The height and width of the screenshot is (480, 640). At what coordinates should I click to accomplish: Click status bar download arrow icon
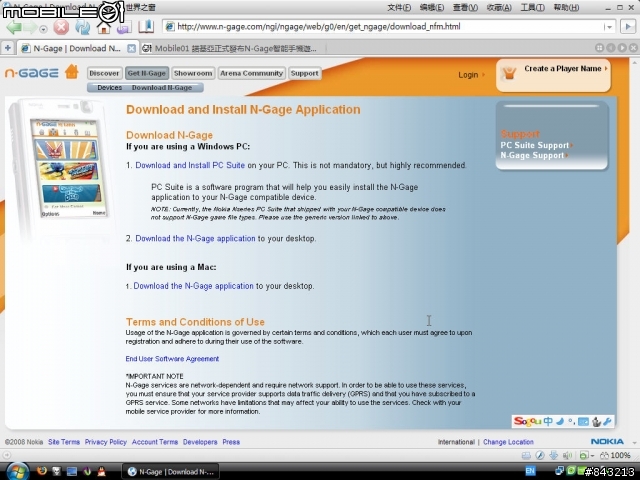tap(554, 456)
